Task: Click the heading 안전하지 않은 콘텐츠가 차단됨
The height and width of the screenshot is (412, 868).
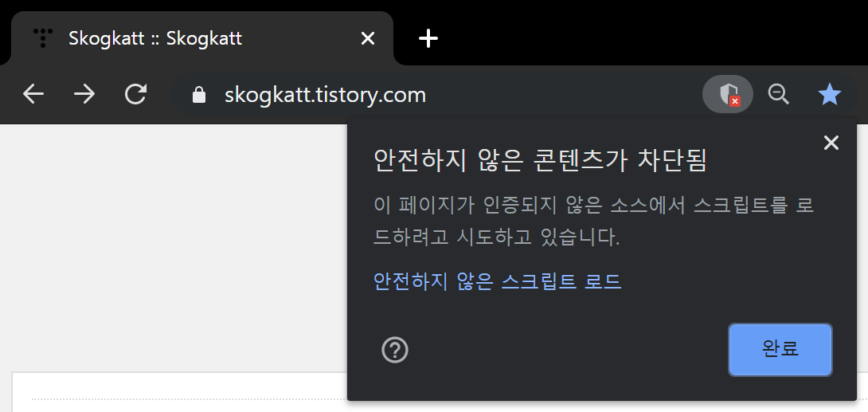Action: pos(540,161)
